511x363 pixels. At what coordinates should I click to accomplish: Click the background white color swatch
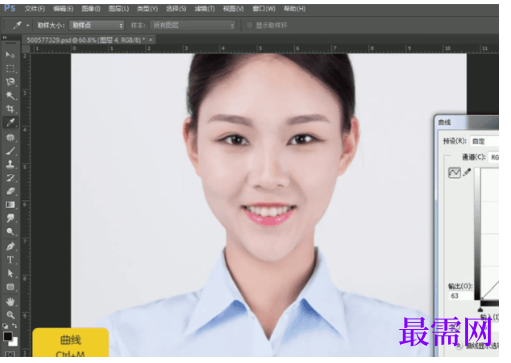pos(15,342)
